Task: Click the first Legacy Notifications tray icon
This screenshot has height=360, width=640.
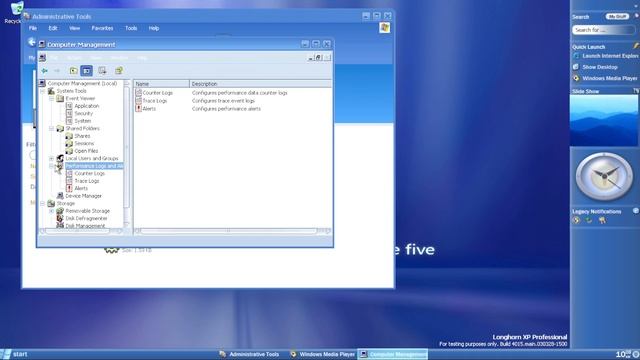Action: tap(576, 220)
